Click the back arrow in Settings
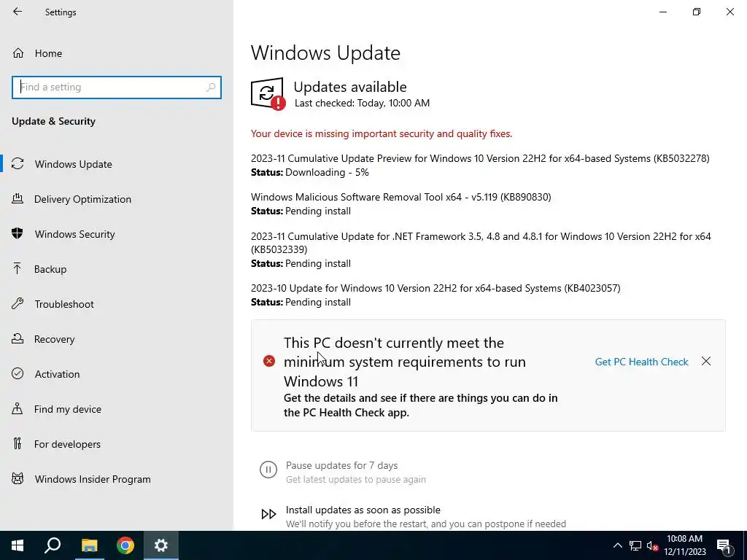 point(18,12)
